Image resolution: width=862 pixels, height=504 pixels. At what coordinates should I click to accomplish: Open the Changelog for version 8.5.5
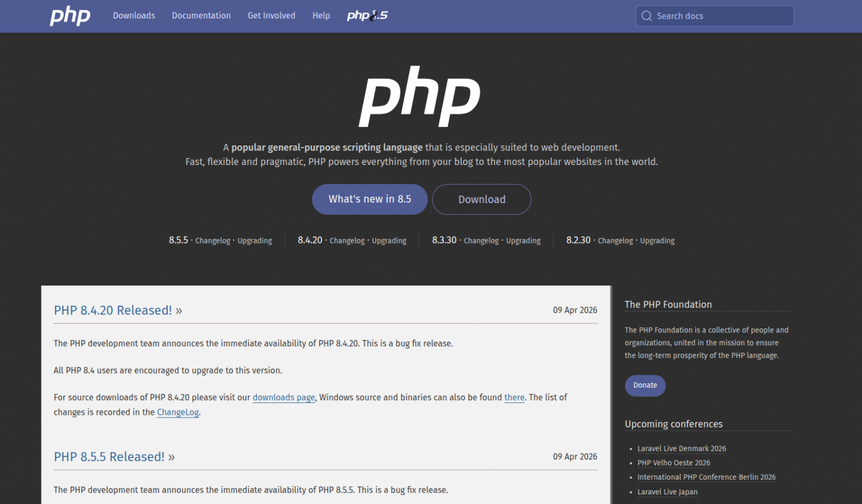212,240
